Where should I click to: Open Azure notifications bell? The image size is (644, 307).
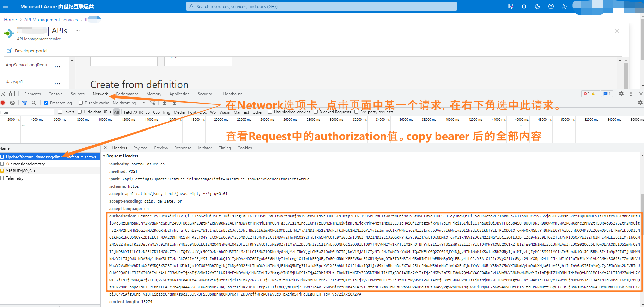[x=524, y=6]
